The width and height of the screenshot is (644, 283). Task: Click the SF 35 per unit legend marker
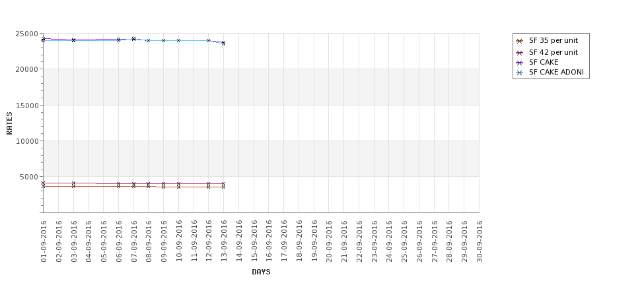tap(520, 41)
